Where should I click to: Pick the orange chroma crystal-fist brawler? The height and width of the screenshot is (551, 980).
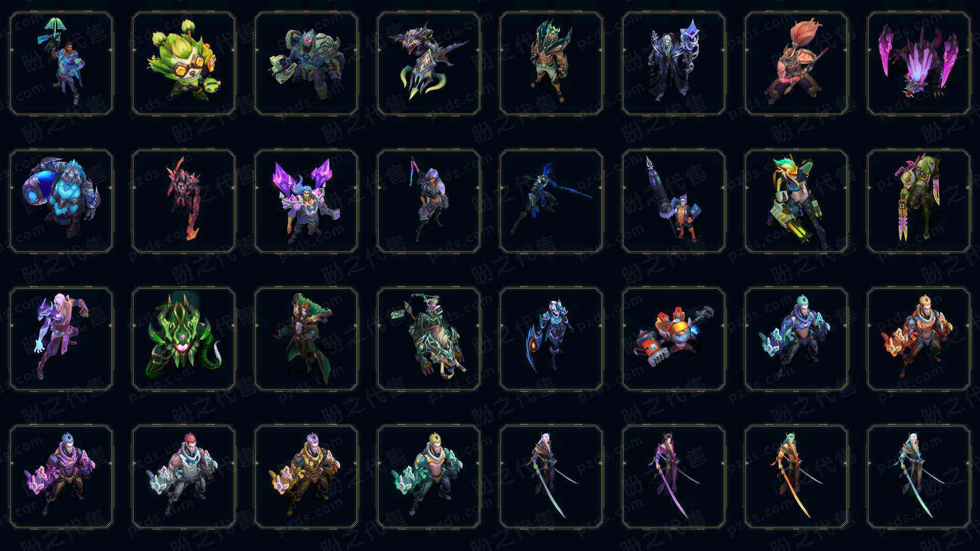[919, 339]
